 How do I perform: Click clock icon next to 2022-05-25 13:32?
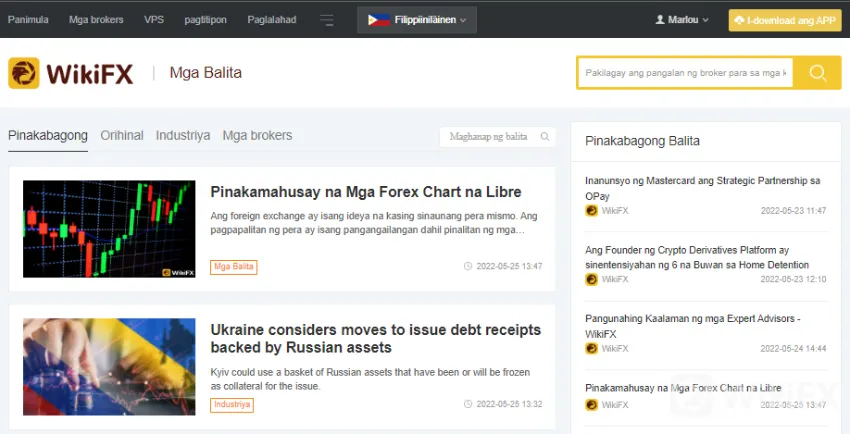[468, 404]
